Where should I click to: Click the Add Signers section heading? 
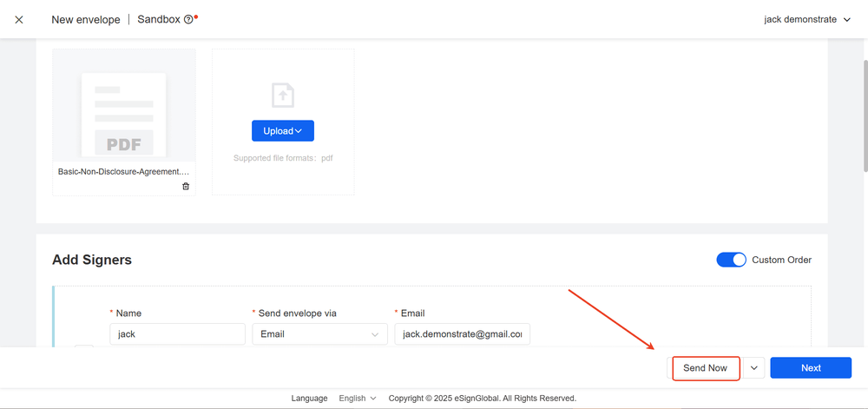(92, 260)
